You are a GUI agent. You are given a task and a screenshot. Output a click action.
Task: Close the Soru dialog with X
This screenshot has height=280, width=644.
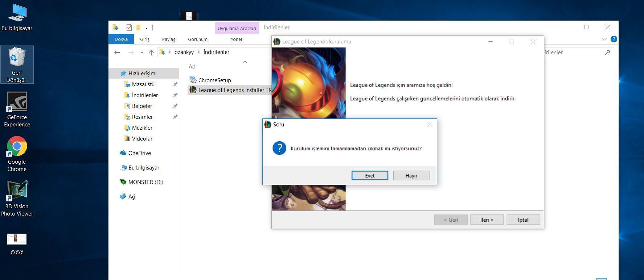click(429, 125)
